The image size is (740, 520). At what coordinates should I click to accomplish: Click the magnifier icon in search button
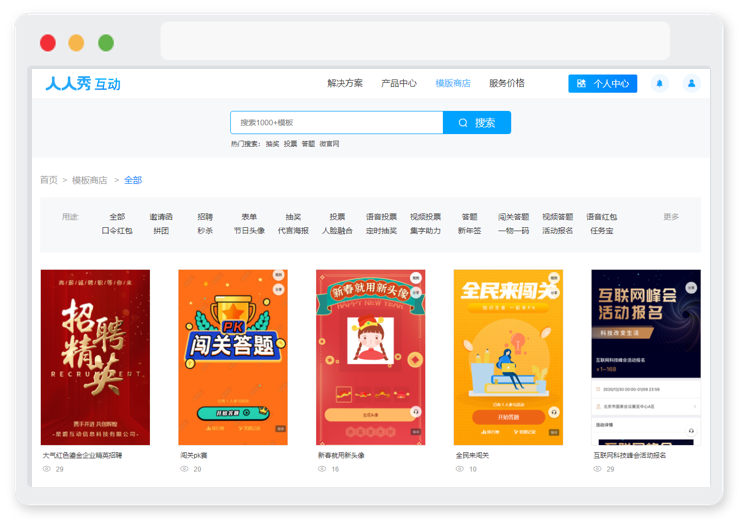coord(463,123)
